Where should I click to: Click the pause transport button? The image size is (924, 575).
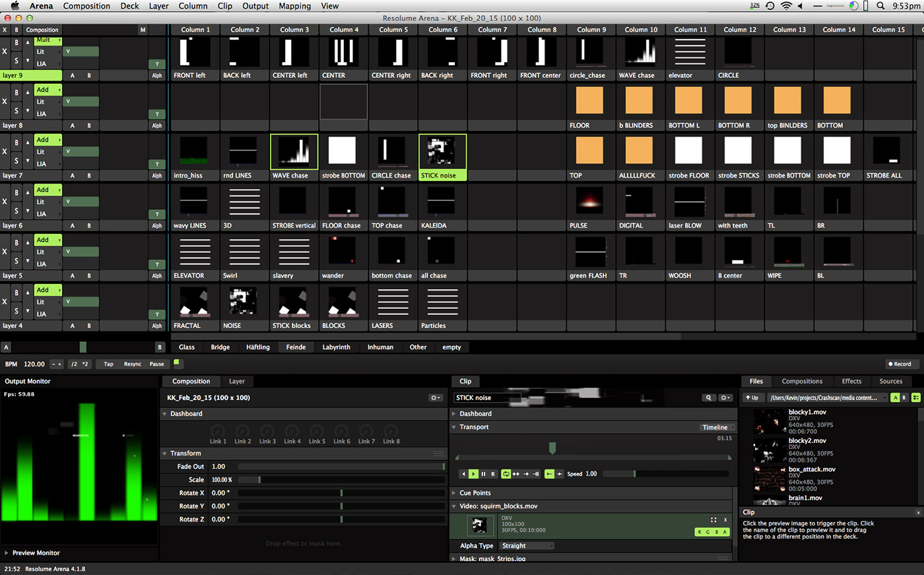[483, 474]
